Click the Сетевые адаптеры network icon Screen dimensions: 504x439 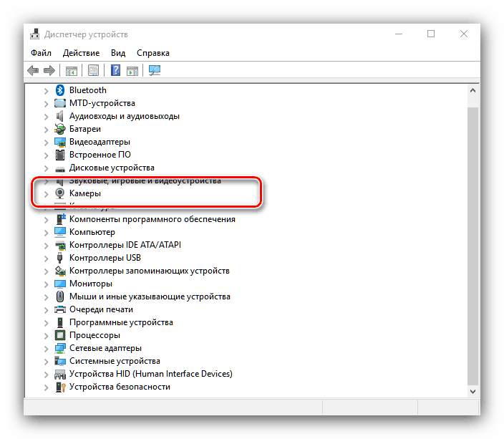[x=60, y=348]
